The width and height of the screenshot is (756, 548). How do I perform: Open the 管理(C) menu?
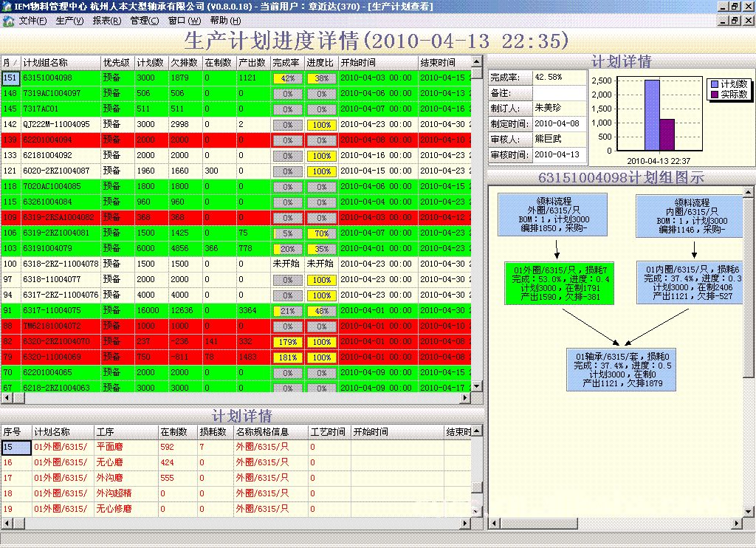(x=144, y=21)
